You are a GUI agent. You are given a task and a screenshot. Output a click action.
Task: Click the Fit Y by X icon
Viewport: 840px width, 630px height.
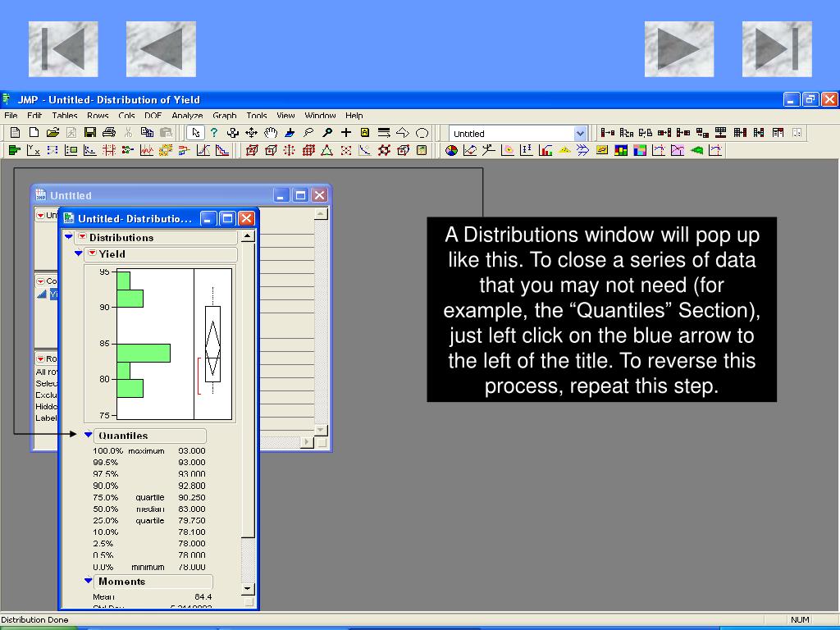pos(33,151)
